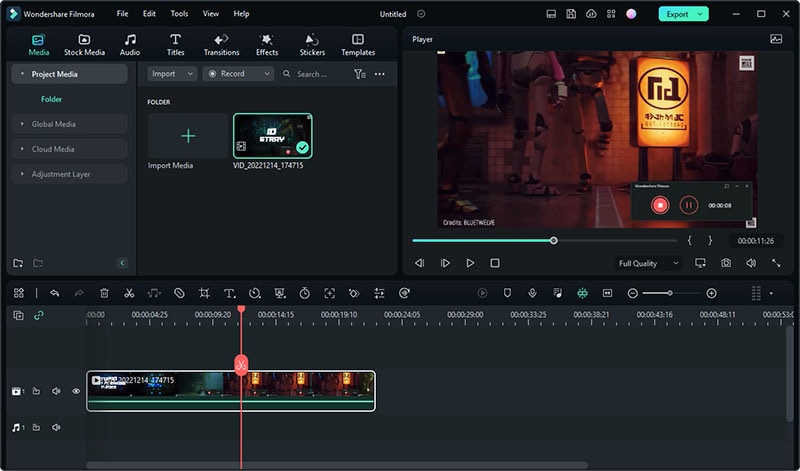Open the Stickers panel
Image resolution: width=800 pixels, height=471 pixels.
click(312, 44)
